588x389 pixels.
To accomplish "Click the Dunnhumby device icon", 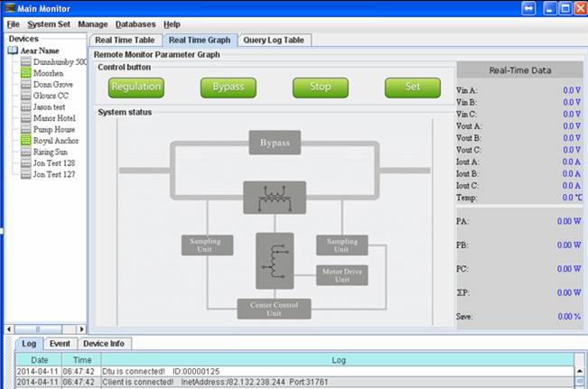I will pos(26,62).
